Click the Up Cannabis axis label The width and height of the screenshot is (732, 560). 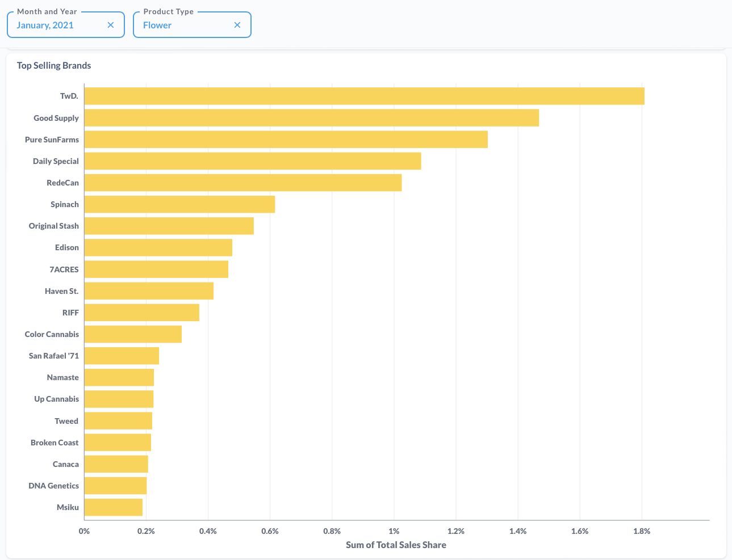[x=56, y=399]
